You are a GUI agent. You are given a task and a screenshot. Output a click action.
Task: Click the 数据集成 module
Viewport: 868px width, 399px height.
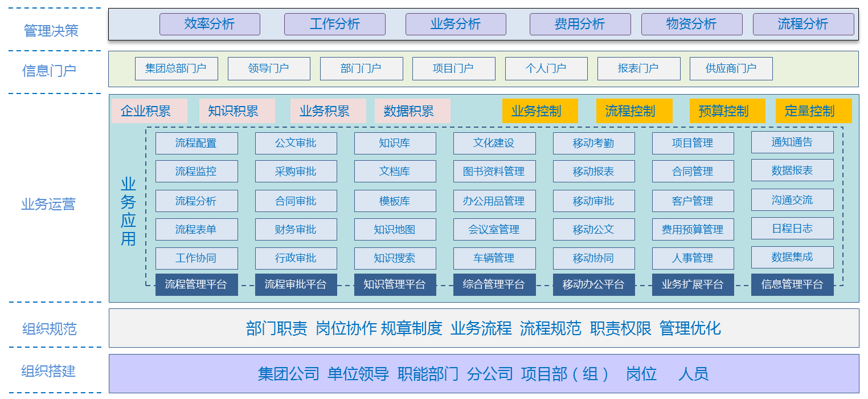click(792, 258)
